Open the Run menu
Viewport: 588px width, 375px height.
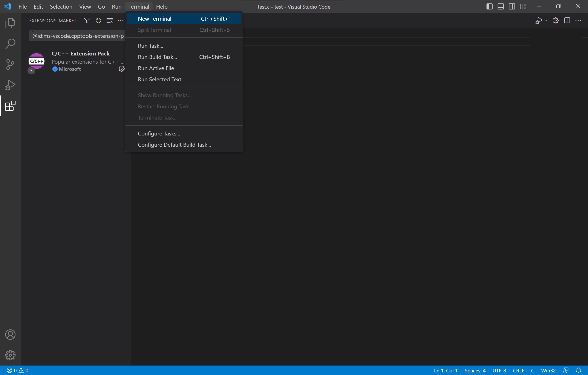coord(116,7)
